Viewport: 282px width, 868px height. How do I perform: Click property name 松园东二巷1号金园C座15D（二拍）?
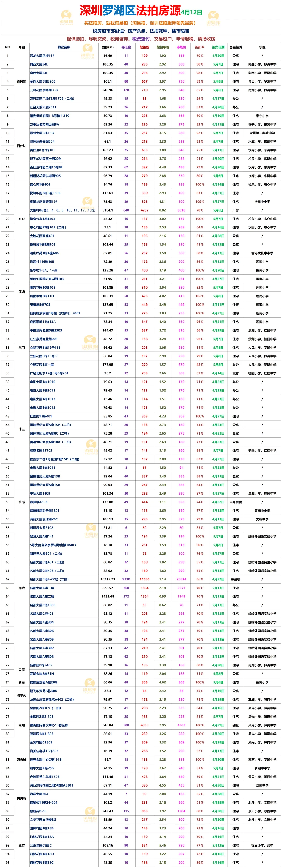pyautogui.click(x=55, y=459)
